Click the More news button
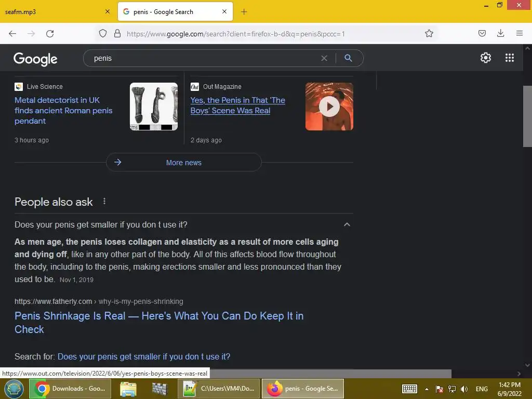 coord(183,162)
